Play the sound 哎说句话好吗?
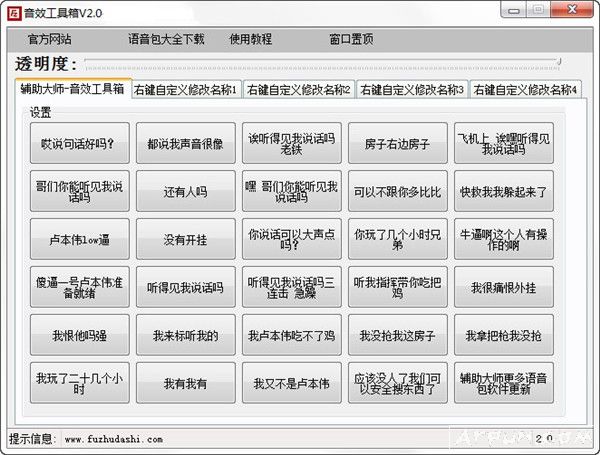The image size is (600, 455). click(80, 143)
